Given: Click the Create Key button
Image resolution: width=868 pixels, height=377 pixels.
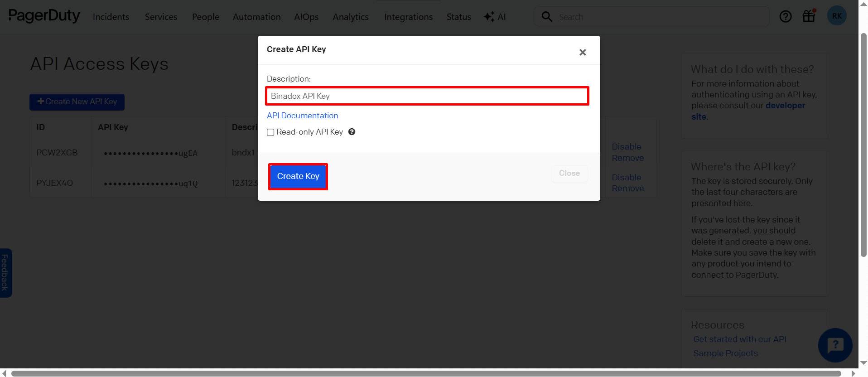Looking at the screenshot, I should click(298, 176).
